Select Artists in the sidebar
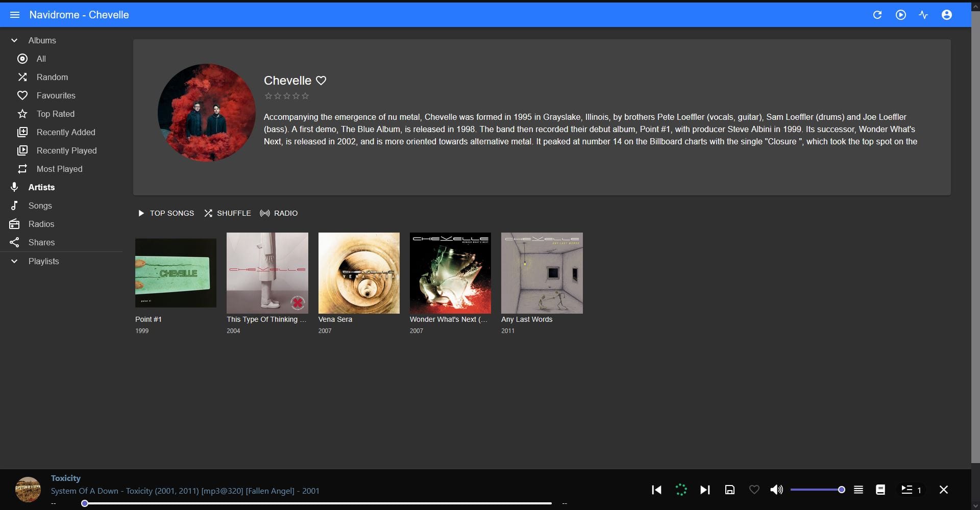Screen dimensions: 980x510 click(x=61, y=187)
